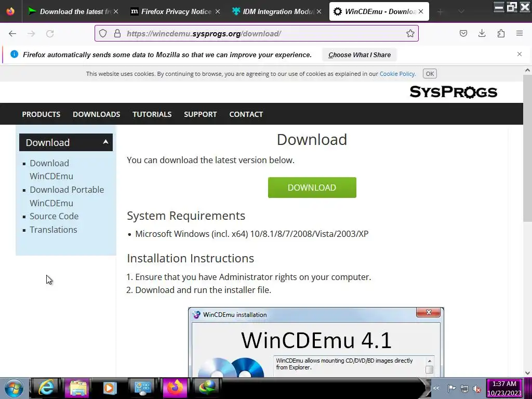This screenshot has width=532, height=399.
Task: Open Download WinCDEmu sidebar link
Action: (x=51, y=170)
